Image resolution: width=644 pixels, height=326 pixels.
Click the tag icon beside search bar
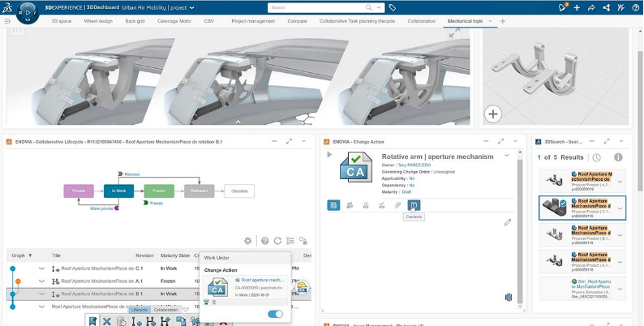pos(393,7)
